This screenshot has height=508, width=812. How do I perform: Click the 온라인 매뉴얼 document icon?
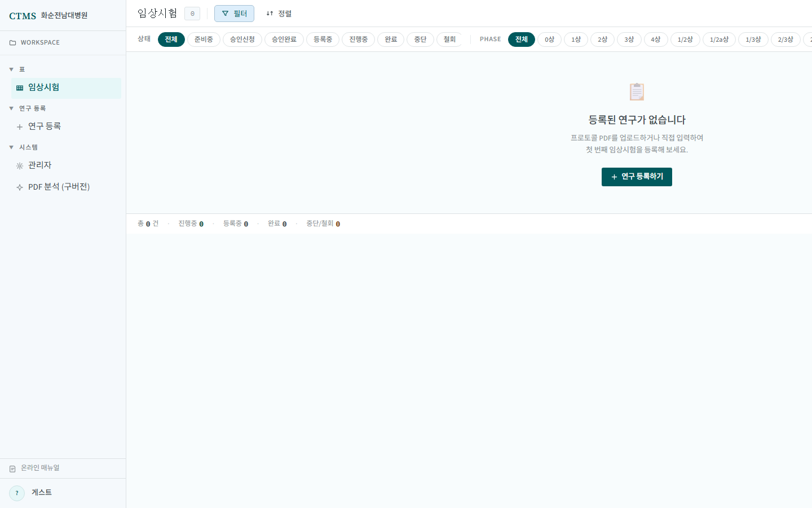coord(12,468)
